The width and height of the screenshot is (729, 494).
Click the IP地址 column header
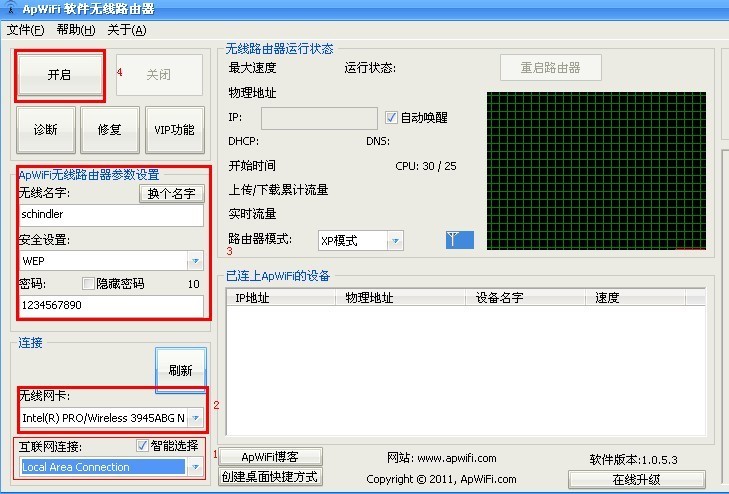point(281,297)
